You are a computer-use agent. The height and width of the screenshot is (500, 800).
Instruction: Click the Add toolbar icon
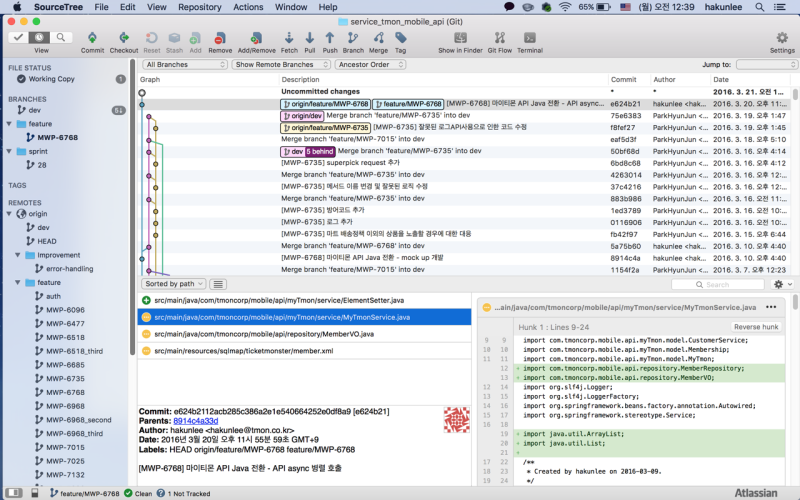point(195,38)
